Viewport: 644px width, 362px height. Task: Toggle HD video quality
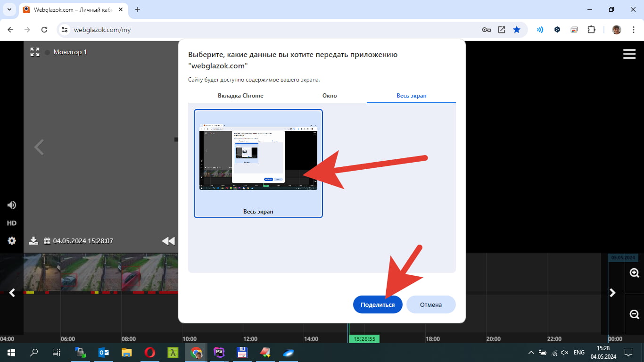(x=12, y=223)
